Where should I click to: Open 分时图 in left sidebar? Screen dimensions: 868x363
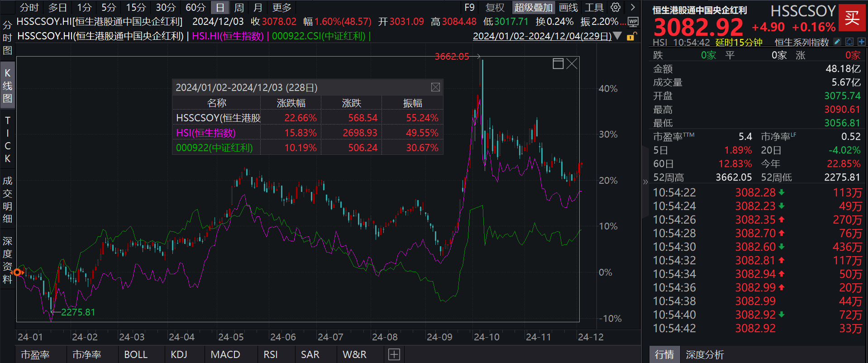click(x=7, y=38)
